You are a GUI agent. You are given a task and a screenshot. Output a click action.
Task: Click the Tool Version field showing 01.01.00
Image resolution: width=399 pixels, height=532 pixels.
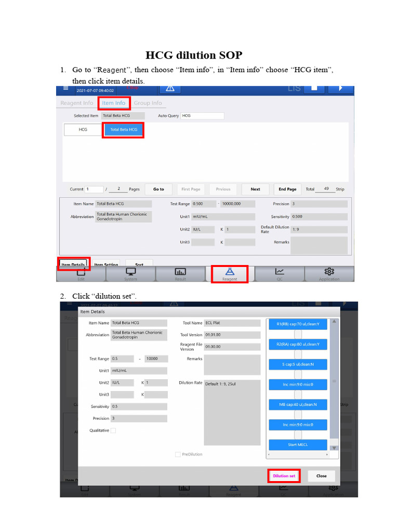coord(232,335)
